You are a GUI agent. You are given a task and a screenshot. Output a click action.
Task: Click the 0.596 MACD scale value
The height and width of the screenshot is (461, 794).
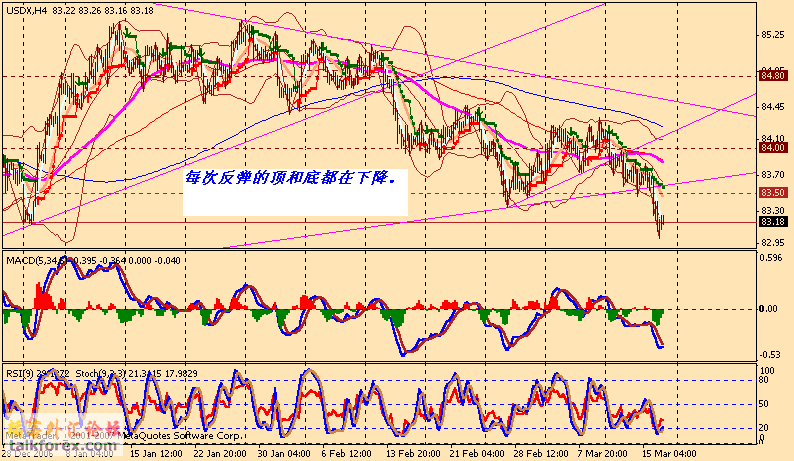pos(771,258)
